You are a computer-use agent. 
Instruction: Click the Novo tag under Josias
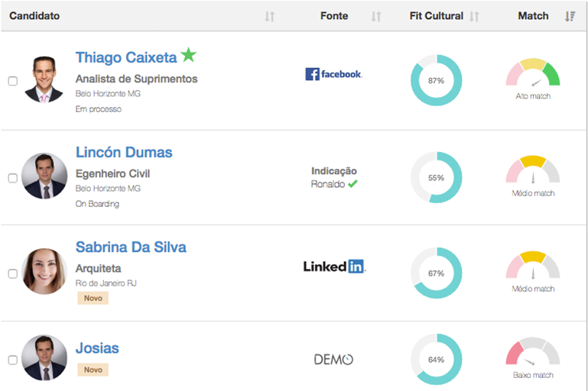tap(93, 370)
